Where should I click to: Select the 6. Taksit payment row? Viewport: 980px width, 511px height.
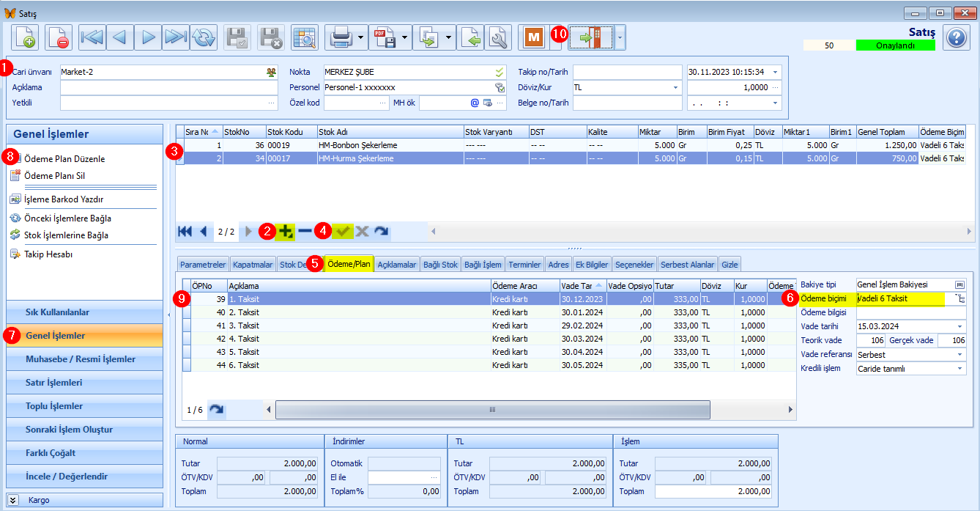489,365
